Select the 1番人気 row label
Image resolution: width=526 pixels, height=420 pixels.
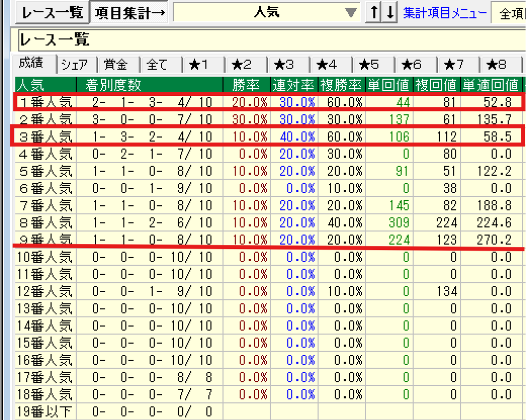45,102
